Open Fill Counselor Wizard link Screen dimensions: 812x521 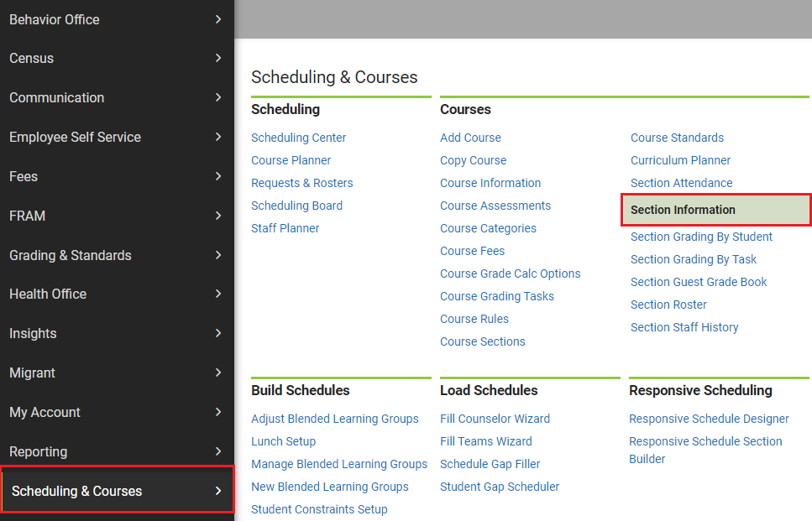click(495, 419)
